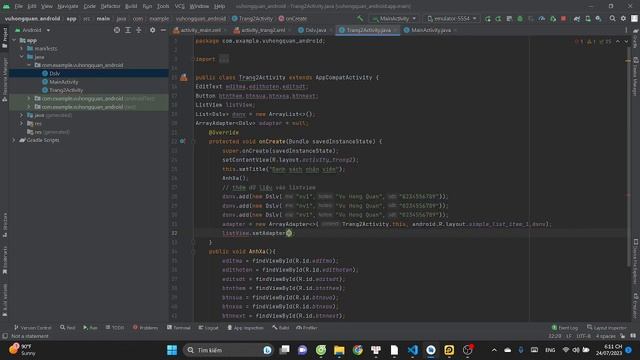This screenshot has height=360, width=640.
Task: Open the Build menu
Action: 131,6
